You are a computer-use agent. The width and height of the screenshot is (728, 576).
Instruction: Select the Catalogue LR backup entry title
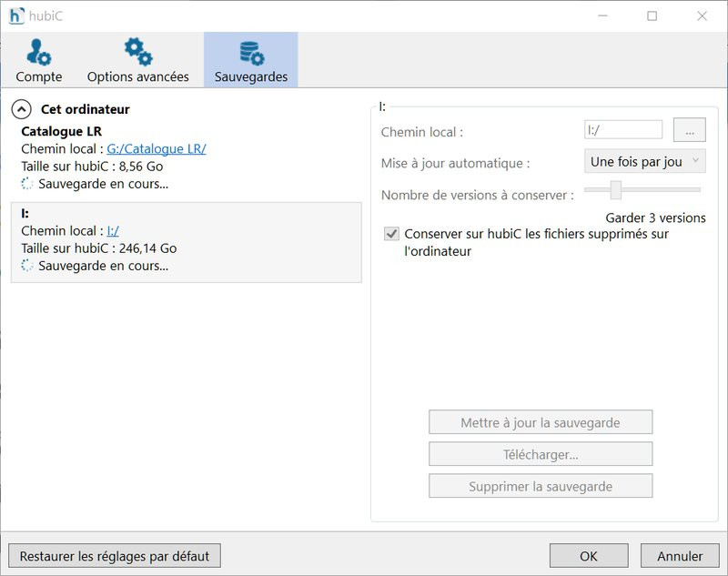point(61,131)
